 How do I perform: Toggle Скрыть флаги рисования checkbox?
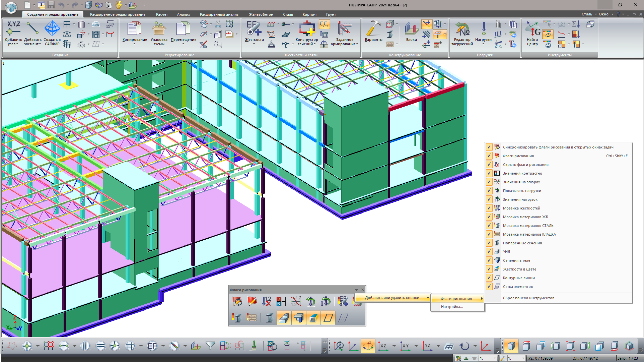[x=489, y=164]
